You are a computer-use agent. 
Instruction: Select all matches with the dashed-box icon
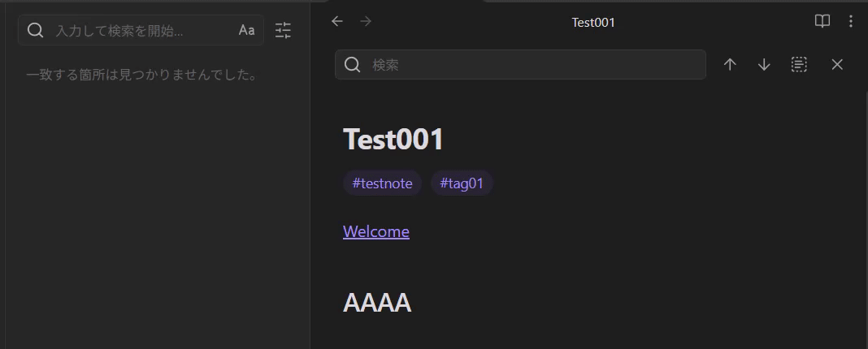(799, 65)
